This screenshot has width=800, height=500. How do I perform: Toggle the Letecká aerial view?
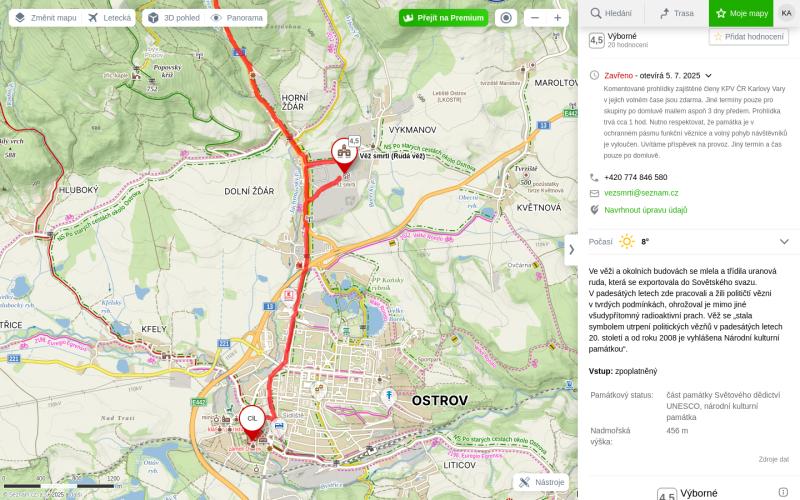[x=109, y=18]
